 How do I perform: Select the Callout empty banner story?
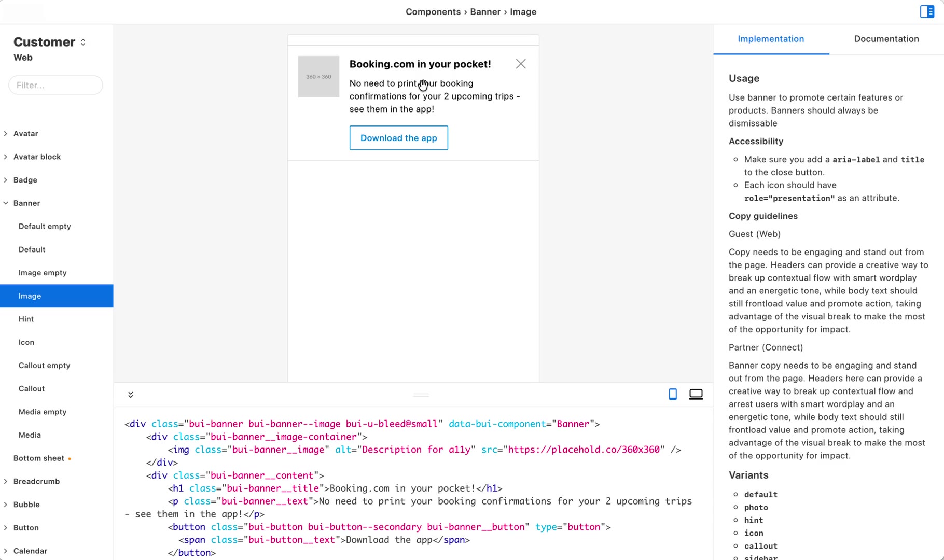(44, 366)
